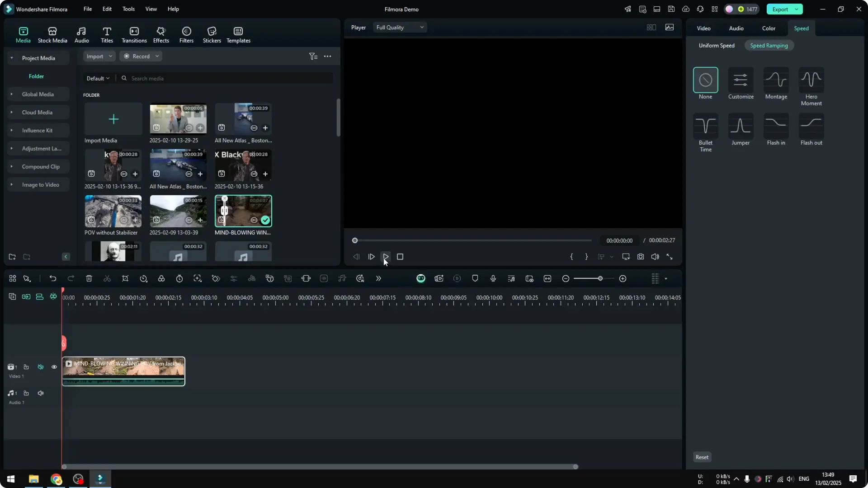Select the Crop tool on the timeline toolbar

pos(125,278)
